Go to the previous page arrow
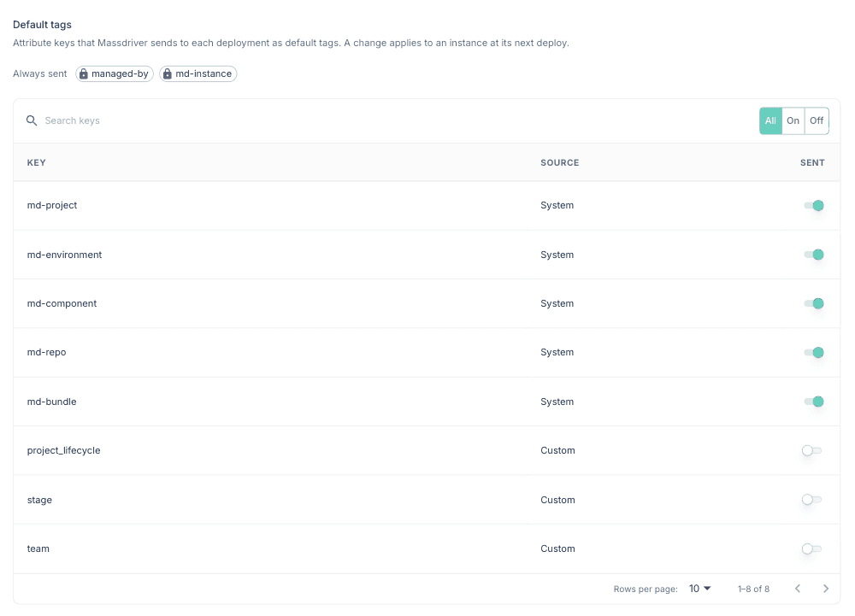 [798, 588]
